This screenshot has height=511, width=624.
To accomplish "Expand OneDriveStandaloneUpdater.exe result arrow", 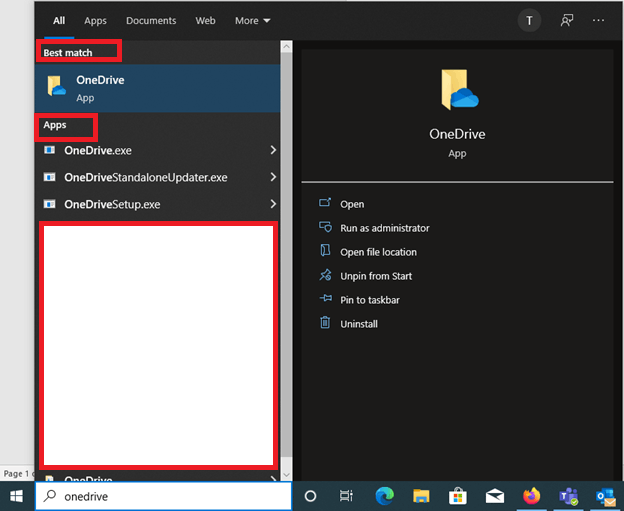I will point(273,177).
